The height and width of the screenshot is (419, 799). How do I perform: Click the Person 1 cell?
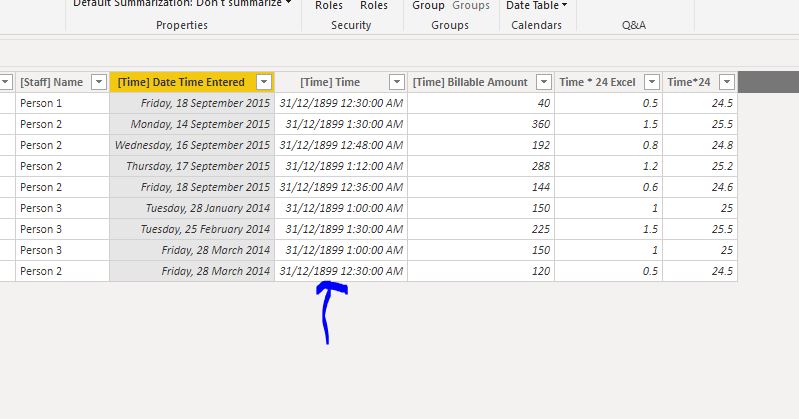[x=63, y=103]
